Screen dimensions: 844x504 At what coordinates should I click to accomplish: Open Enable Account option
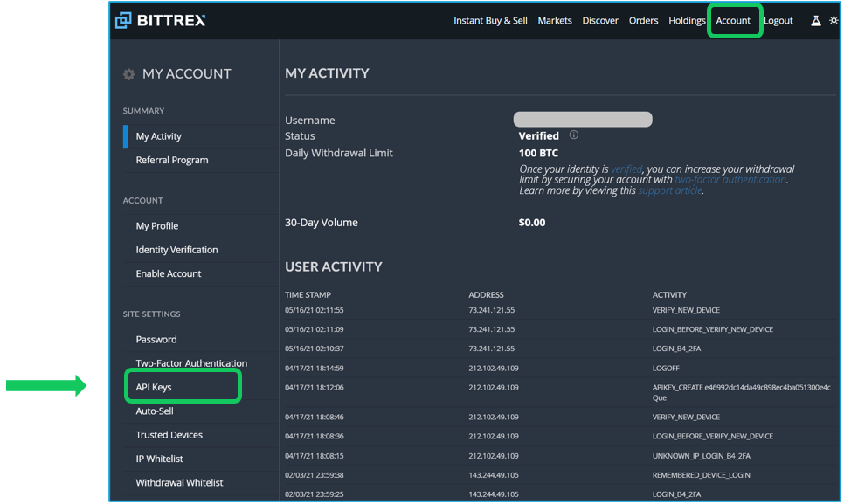point(168,273)
